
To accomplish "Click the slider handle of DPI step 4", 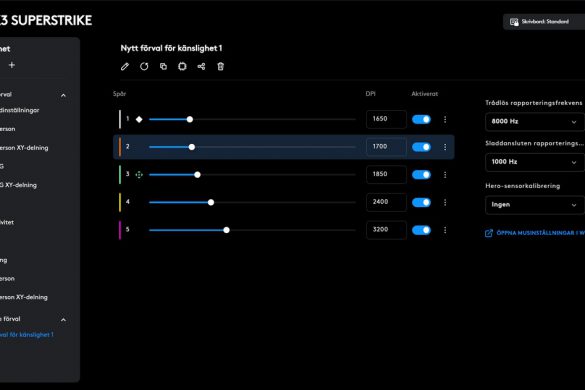I will (211, 202).
